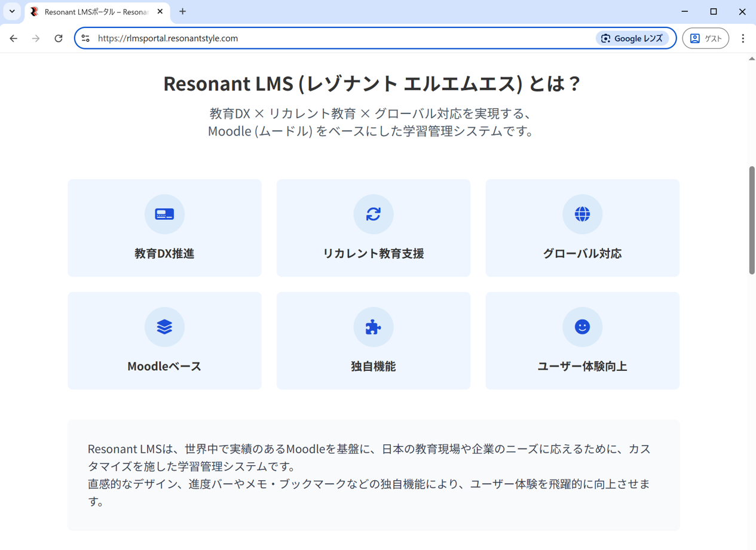Select the Resonant LMSポータル tab
This screenshot has height=550, width=756.
coord(97,12)
